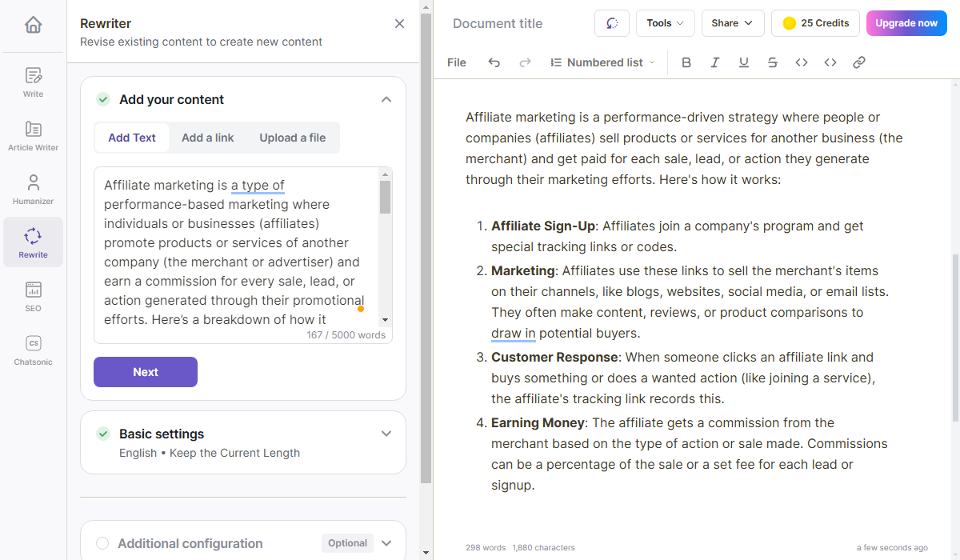Apply bold formatting in toolbar
This screenshot has width=960, height=560.
(x=686, y=62)
